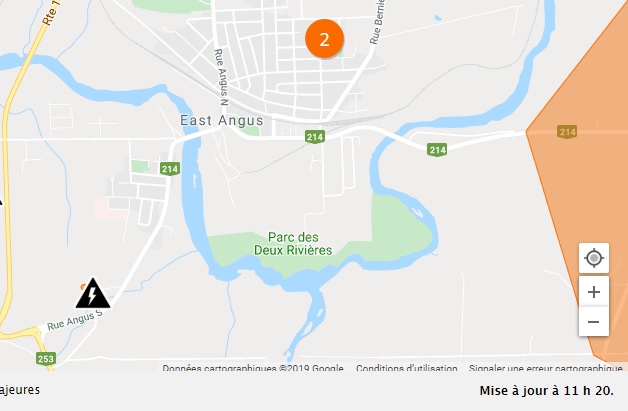The height and width of the screenshot is (411, 628).
Task: Zoom in with the plus button
Action: tap(594, 292)
